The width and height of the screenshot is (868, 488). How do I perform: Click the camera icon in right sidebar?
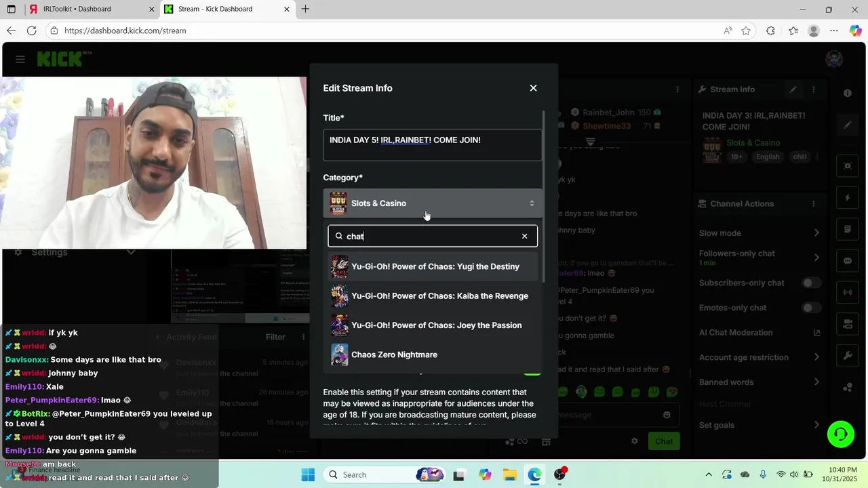coord(848,323)
